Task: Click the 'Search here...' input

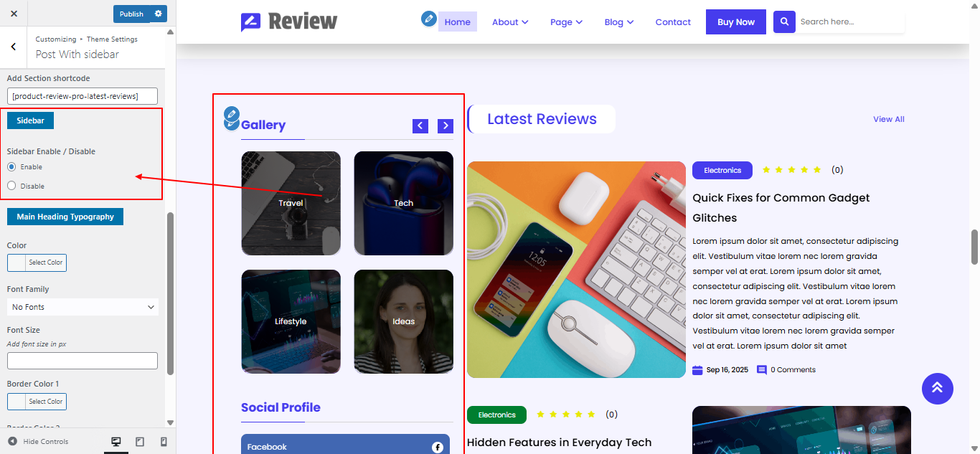Action: (x=850, y=22)
